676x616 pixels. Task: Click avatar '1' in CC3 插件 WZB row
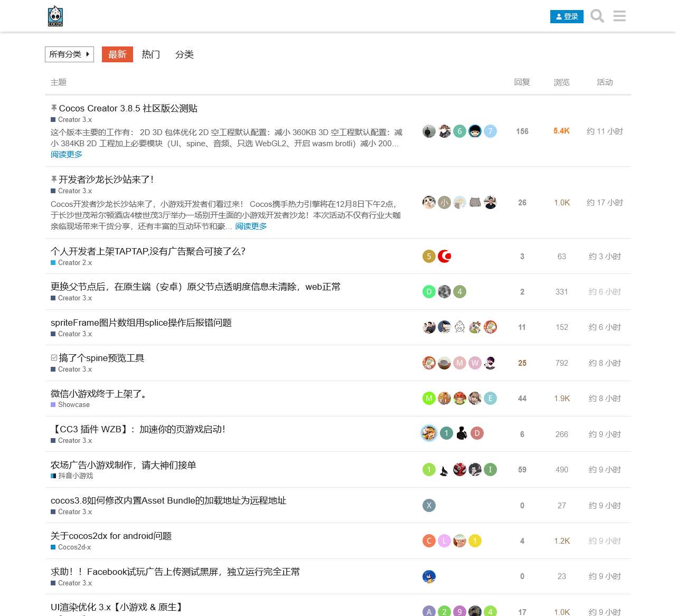[446, 433]
